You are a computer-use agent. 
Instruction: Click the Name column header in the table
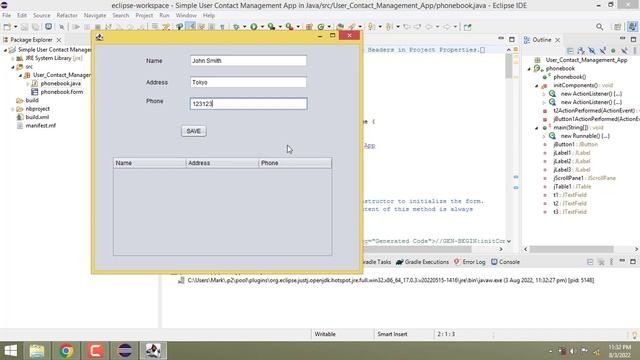149,163
